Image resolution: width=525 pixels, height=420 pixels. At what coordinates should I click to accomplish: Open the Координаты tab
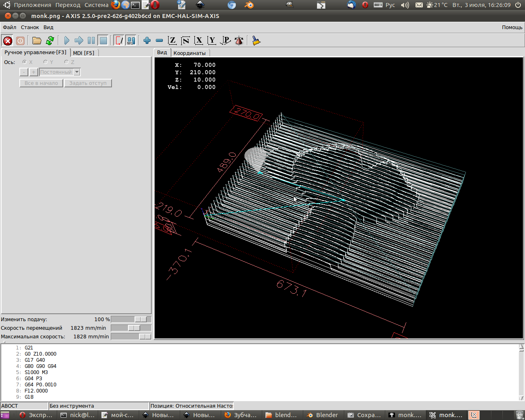(189, 53)
